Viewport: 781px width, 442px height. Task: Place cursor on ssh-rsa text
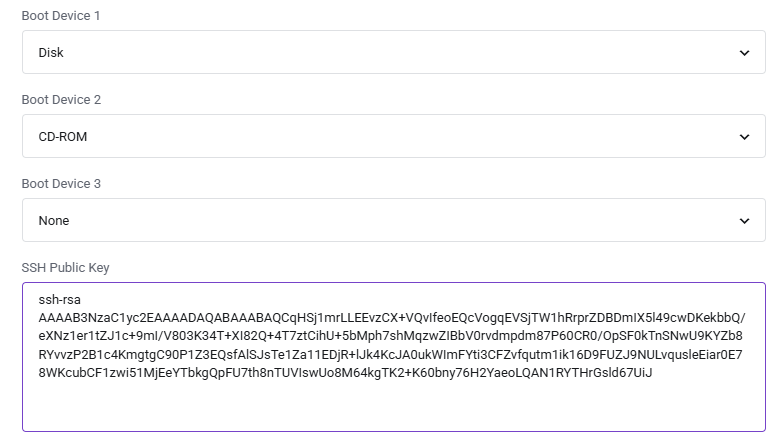click(x=59, y=299)
